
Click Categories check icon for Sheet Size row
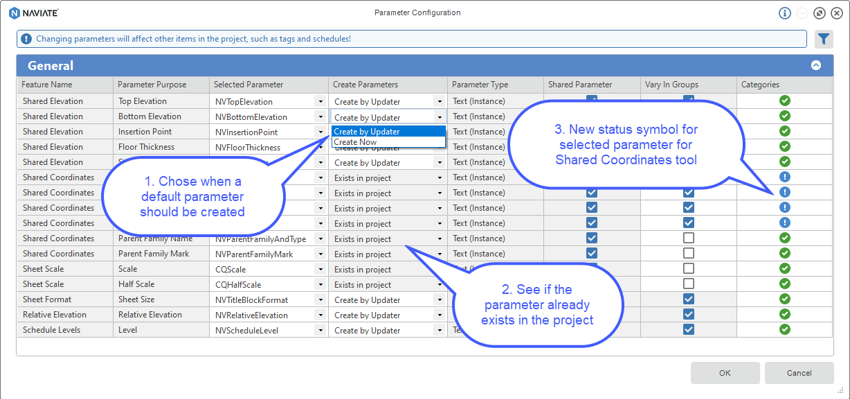pyautogui.click(x=784, y=298)
